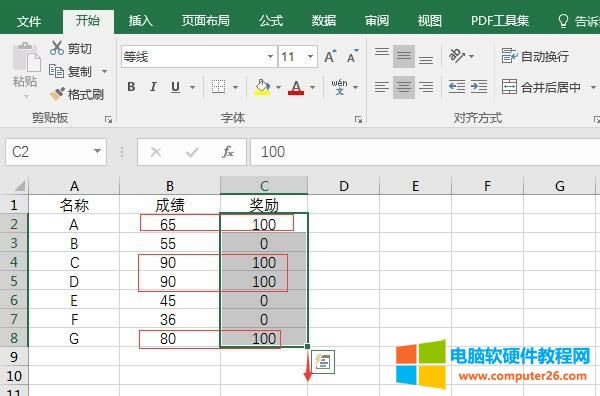Toggle Italic formatting
The width and height of the screenshot is (600, 396).
click(x=153, y=87)
